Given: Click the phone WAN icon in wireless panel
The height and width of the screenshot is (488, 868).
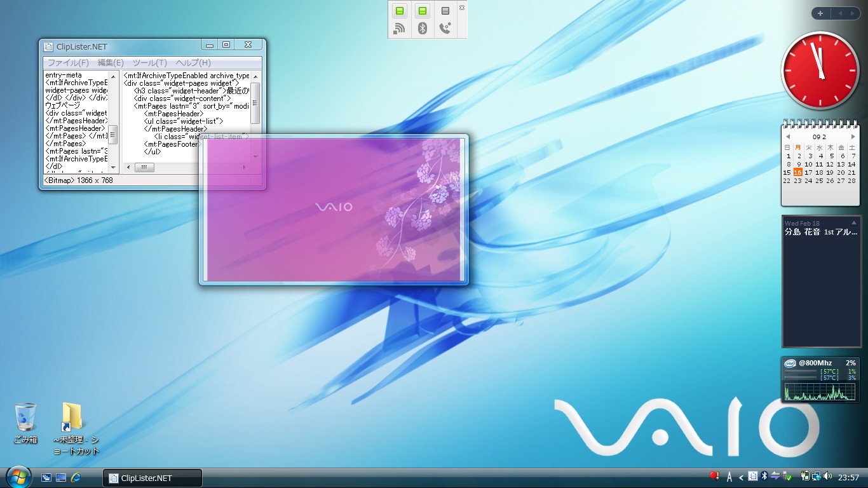Looking at the screenshot, I should point(445,29).
